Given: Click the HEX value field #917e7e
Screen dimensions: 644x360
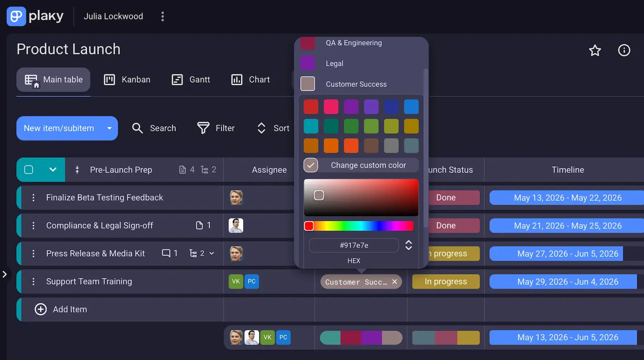Looking at the screenshot, I should (354, 245).
